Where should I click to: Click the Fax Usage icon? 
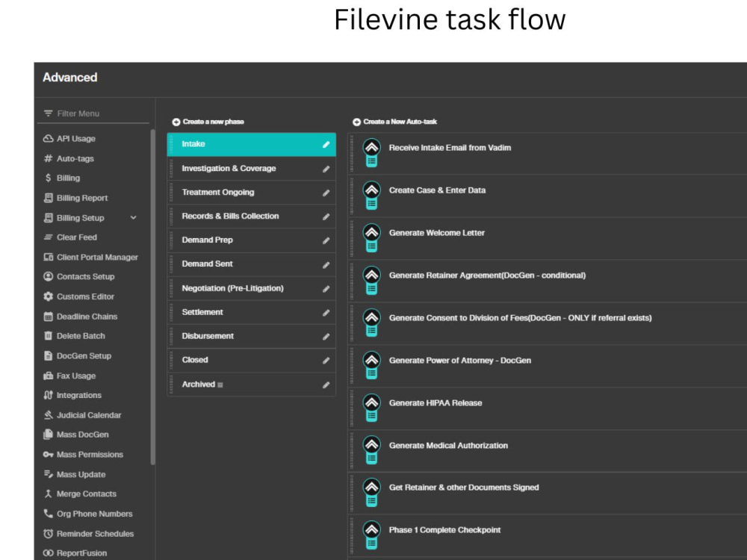tap(48, 376)
